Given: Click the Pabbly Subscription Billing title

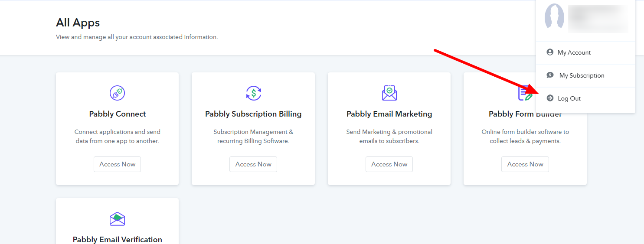Looking at the screenshot, I should (x=253, y=114).
